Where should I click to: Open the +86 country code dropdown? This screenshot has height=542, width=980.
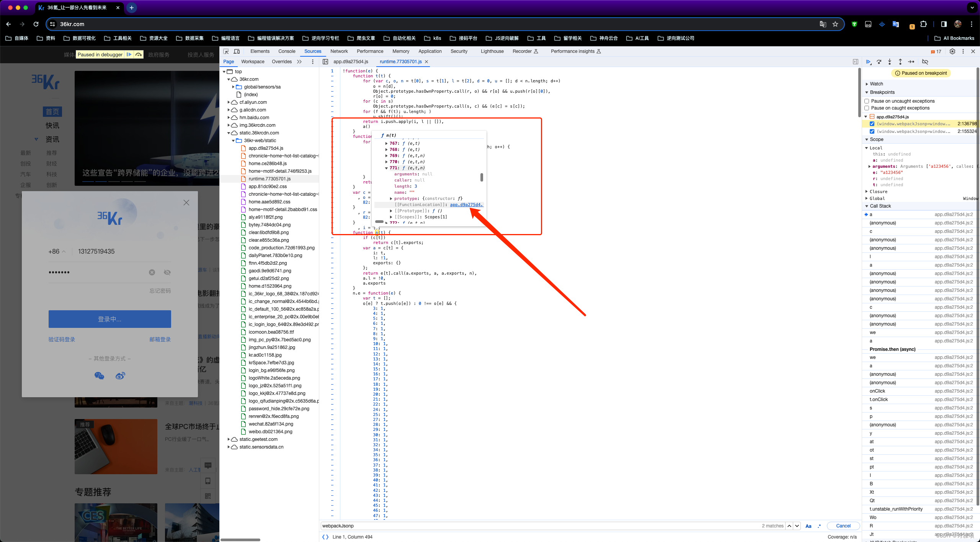point(57,252)
